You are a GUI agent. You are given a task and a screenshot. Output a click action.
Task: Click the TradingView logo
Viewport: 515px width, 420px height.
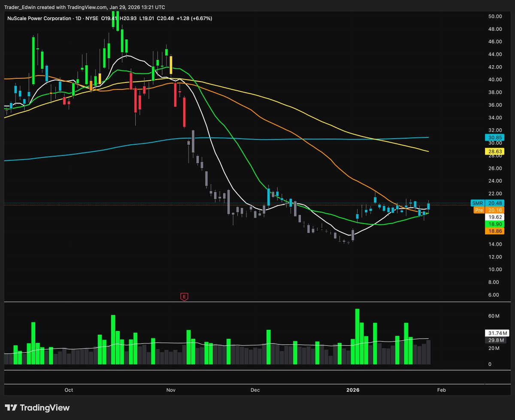37,408
